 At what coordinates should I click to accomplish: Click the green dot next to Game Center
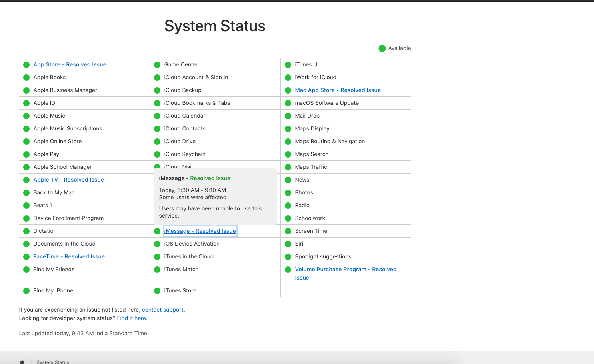[x=157, y=65]
